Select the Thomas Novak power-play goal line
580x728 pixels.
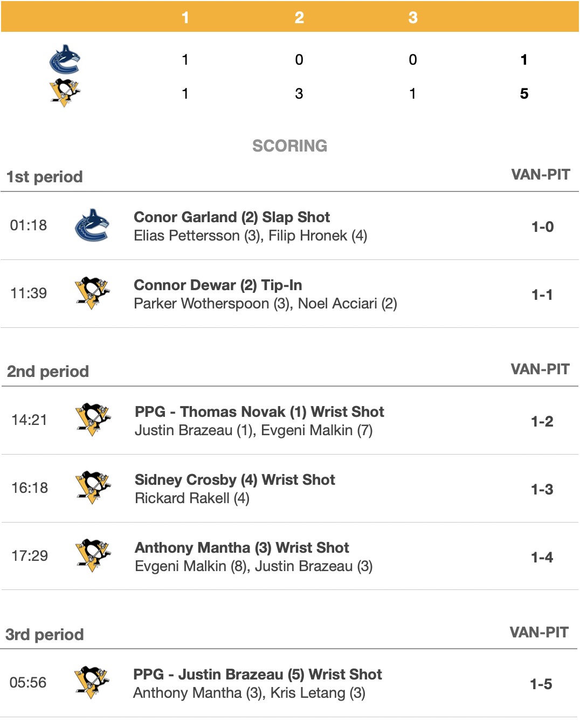pyautogui.click(x=259, y=412)
